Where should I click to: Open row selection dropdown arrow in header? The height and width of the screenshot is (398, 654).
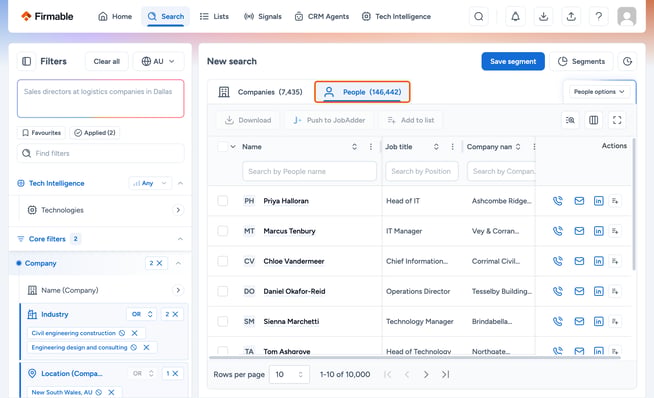[x=233, y=146]
